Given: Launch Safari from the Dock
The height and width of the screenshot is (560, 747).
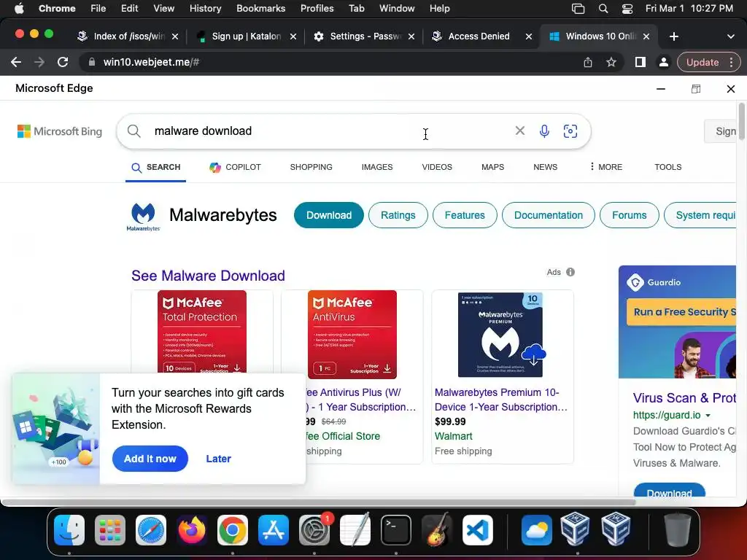Looking at the screenshot, I should coord(151,530).
